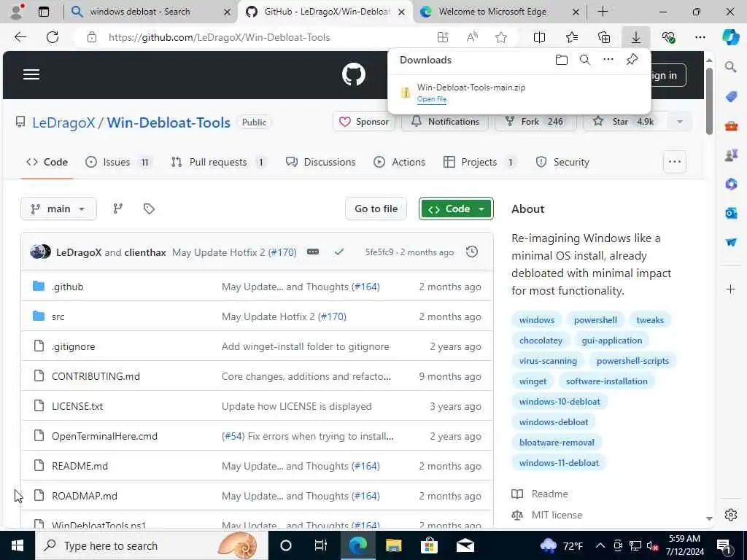
Task: Add this page to favorites star
Action: tap(500, 37)
